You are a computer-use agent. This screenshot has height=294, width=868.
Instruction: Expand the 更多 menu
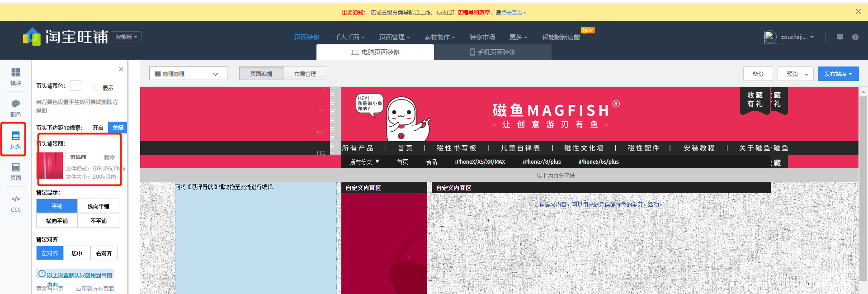[518, 37]
